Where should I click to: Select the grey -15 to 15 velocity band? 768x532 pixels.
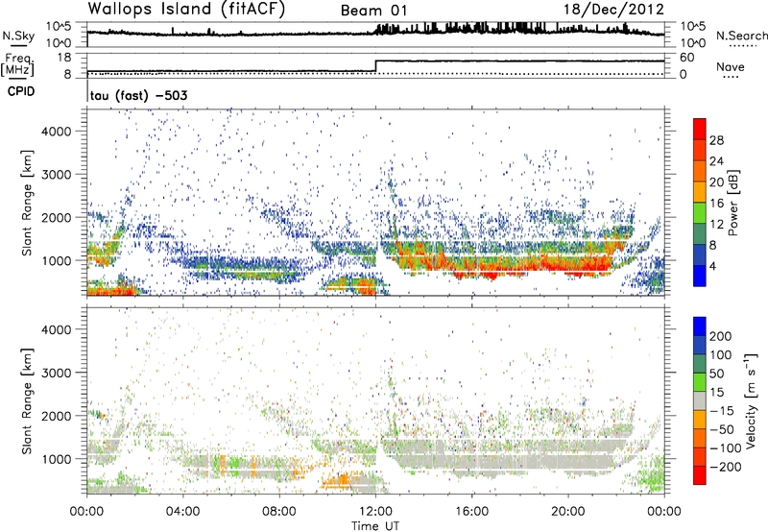coord(700,400)
